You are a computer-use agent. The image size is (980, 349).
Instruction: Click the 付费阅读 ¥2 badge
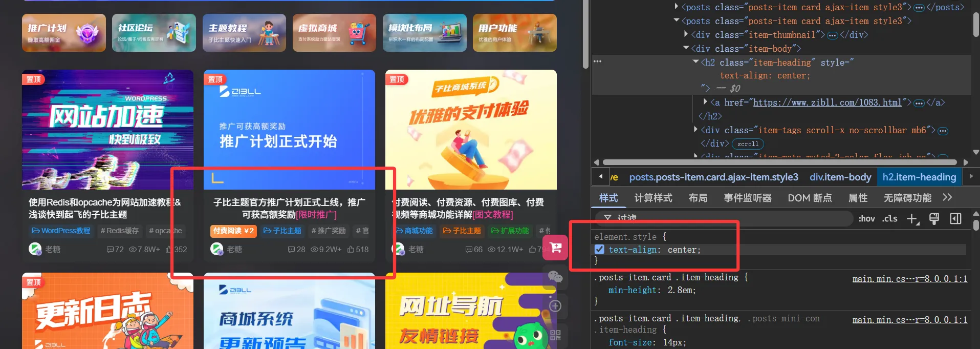click(x=233, y=231)
